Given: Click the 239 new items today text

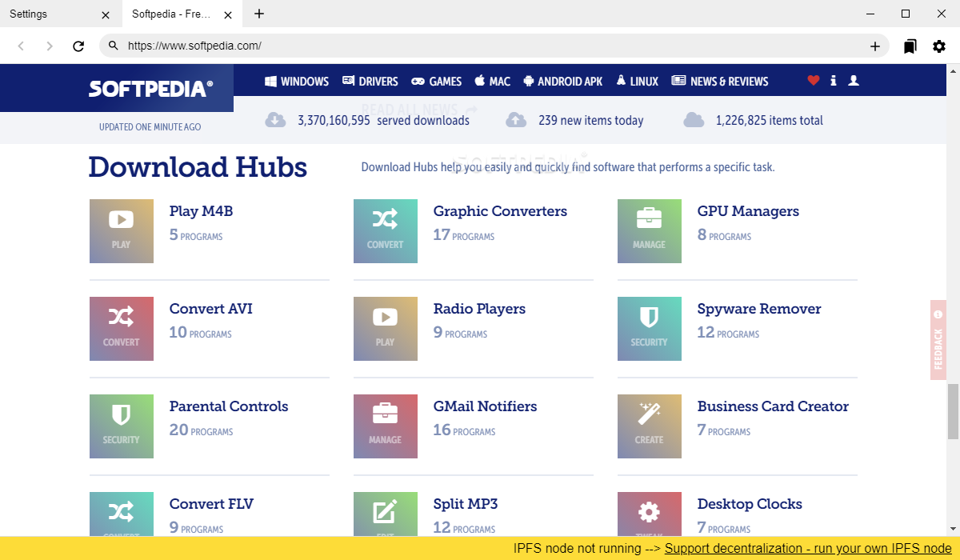Looking at the screenshot, I should click(591, 121).
